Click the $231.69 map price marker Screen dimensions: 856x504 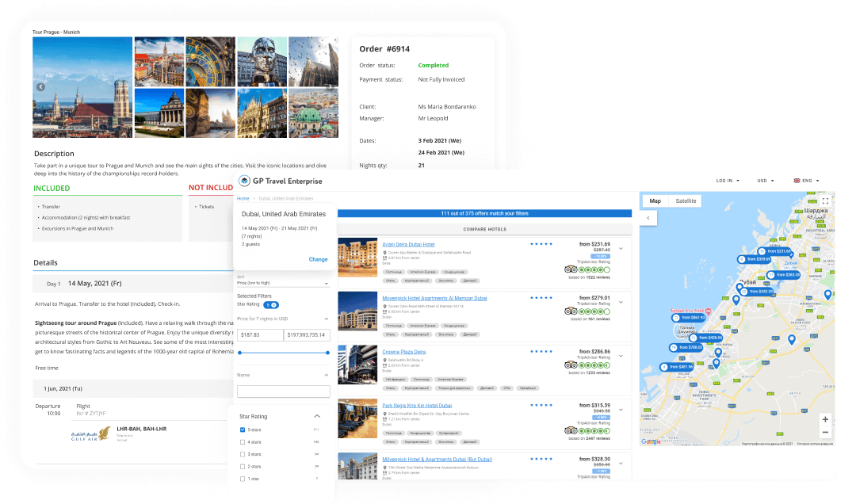click(x=778, y=251)
